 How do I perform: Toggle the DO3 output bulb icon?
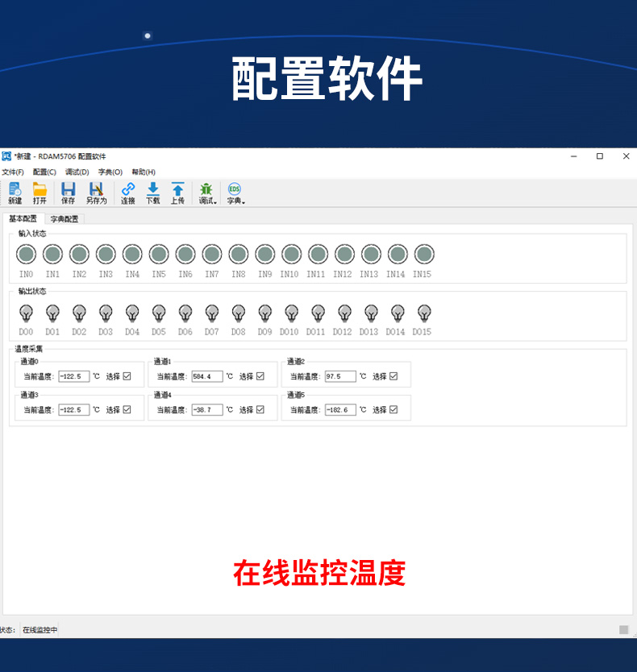click(106, 313)
